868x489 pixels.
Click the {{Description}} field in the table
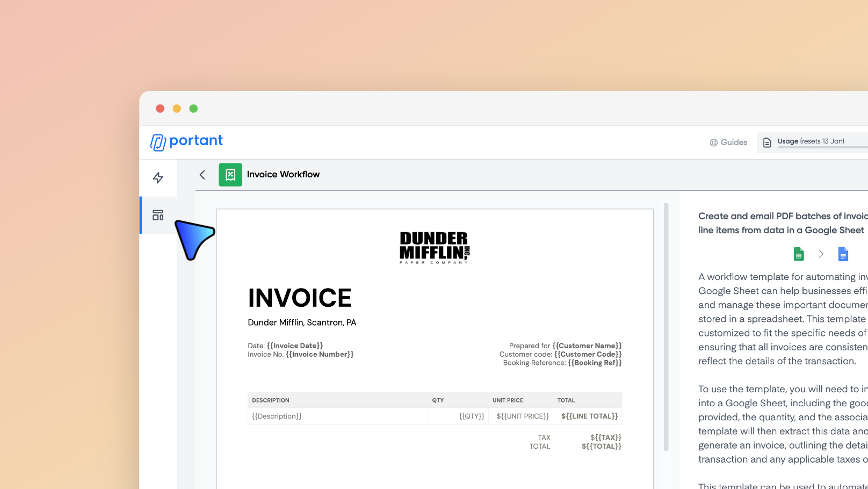pyautogui.click(x=277, y=416)
